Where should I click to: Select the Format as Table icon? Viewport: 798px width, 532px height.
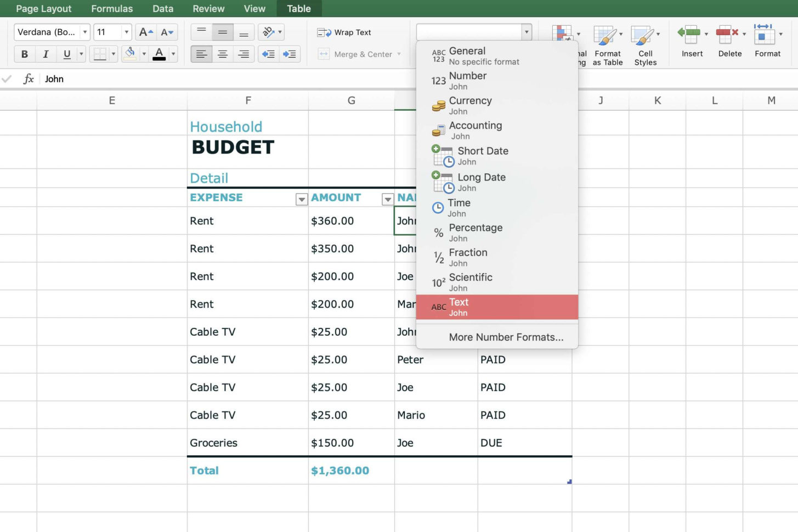(x=608, y=41)
